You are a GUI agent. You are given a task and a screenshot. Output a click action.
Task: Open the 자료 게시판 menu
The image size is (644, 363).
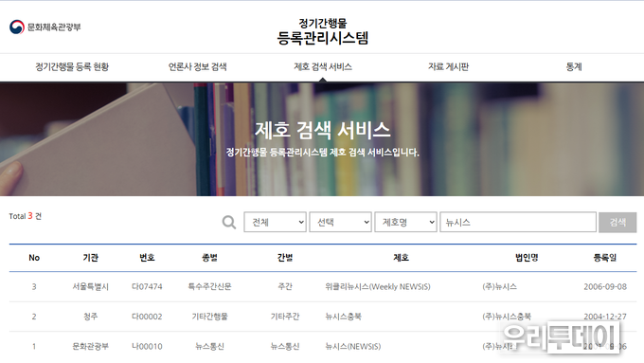coord(449,66)
